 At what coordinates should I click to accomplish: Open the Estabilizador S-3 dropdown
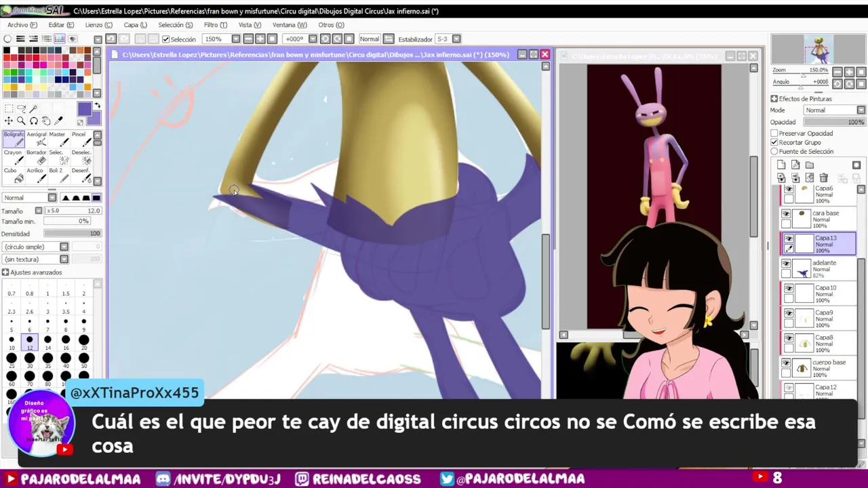[456, 39]
